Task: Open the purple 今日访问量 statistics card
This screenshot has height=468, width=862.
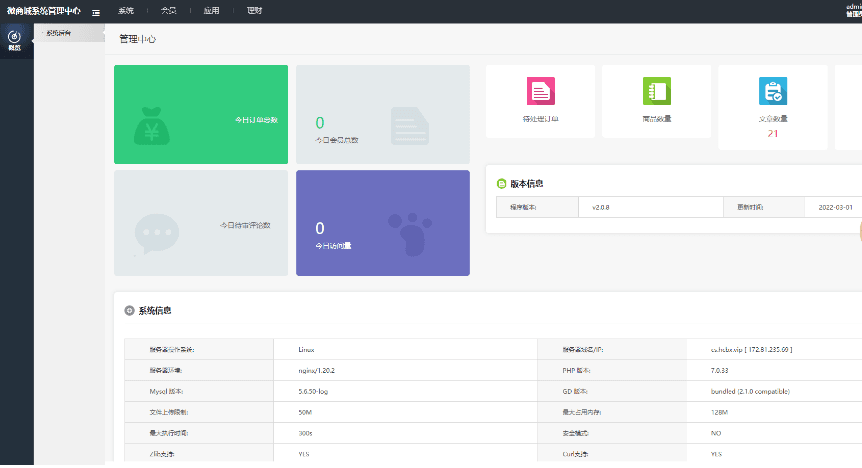Action: pyautogui.click(x=382, y=223)
